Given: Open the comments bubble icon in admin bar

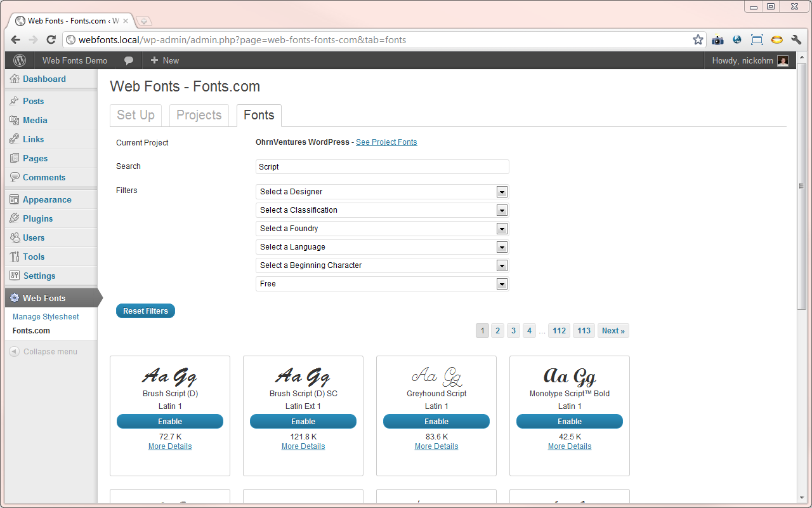Looking at the screenshot, I should coord(129,60).
